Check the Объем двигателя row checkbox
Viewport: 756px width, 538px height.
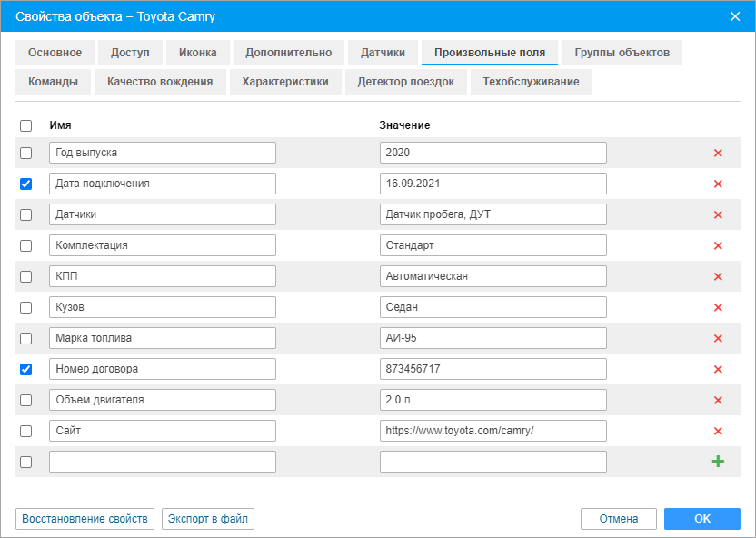coord(26,400)
